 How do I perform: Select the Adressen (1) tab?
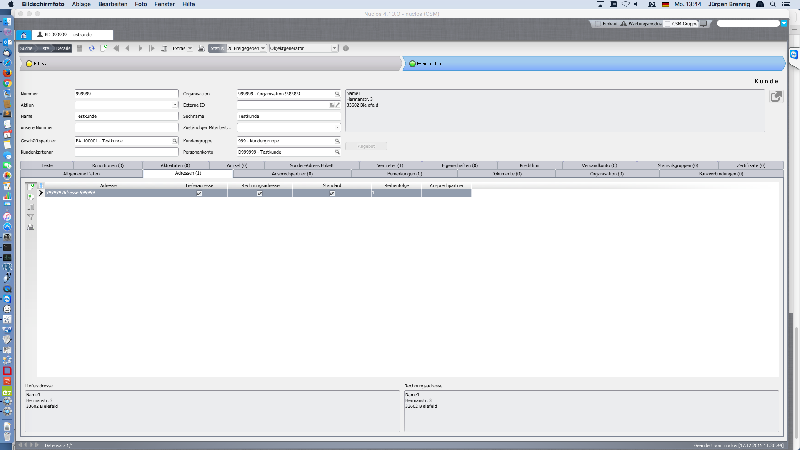coord(188,173)
